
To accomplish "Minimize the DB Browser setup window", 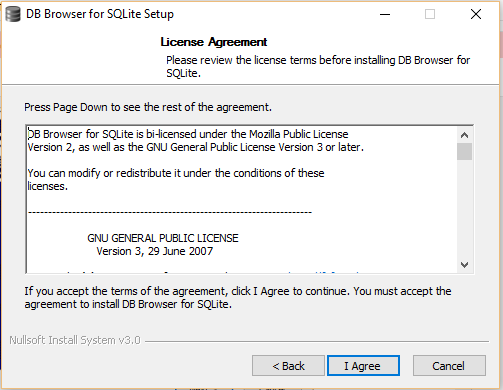I will coord(385,14).
